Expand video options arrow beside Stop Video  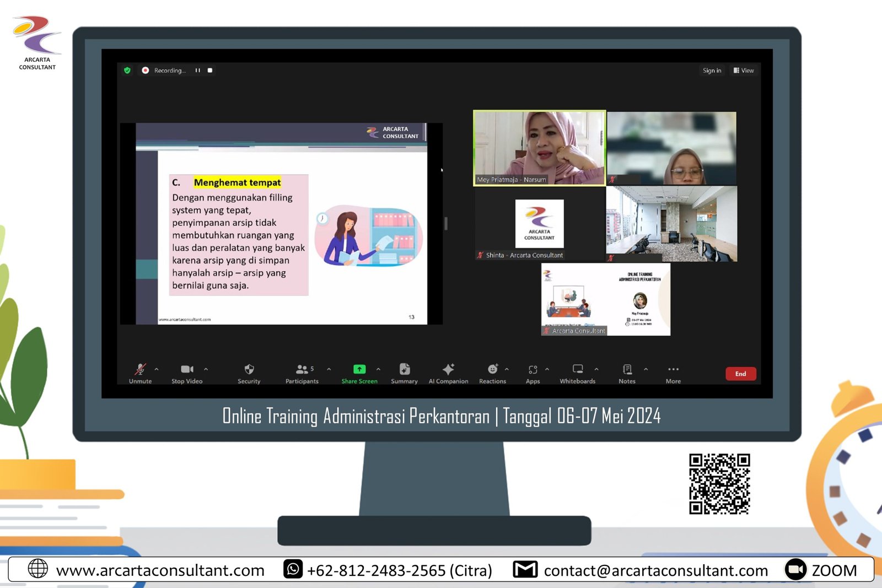[206, 369]
